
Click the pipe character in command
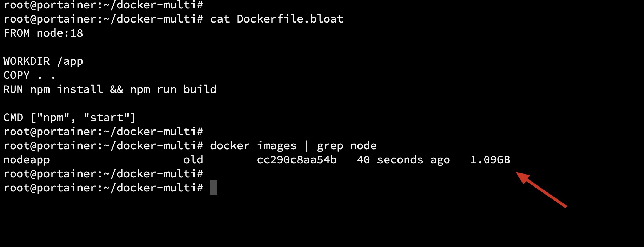pyautogui.click(x=307, y=146)
